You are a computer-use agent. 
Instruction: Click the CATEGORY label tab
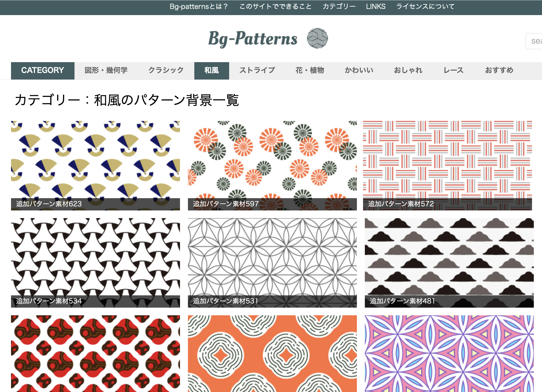pos(43,71)
